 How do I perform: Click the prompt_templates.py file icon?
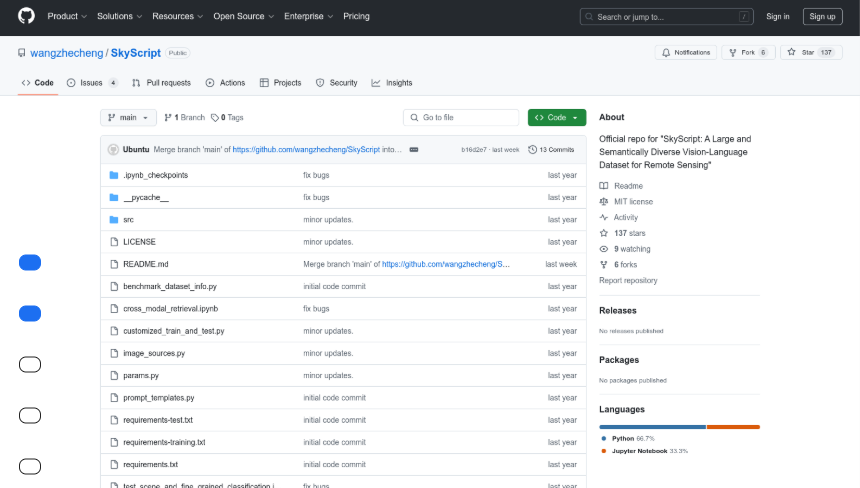point(114,398)
